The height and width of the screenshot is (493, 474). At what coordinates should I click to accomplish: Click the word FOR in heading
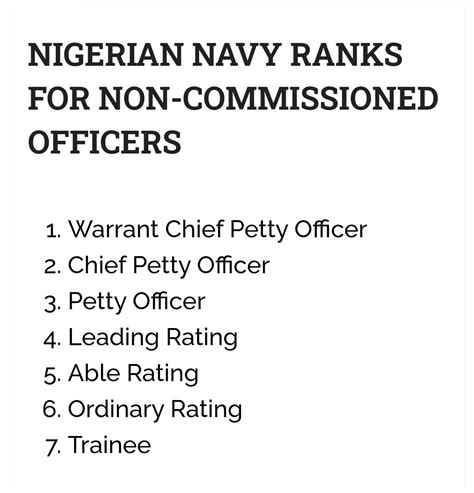pos(59,98)
